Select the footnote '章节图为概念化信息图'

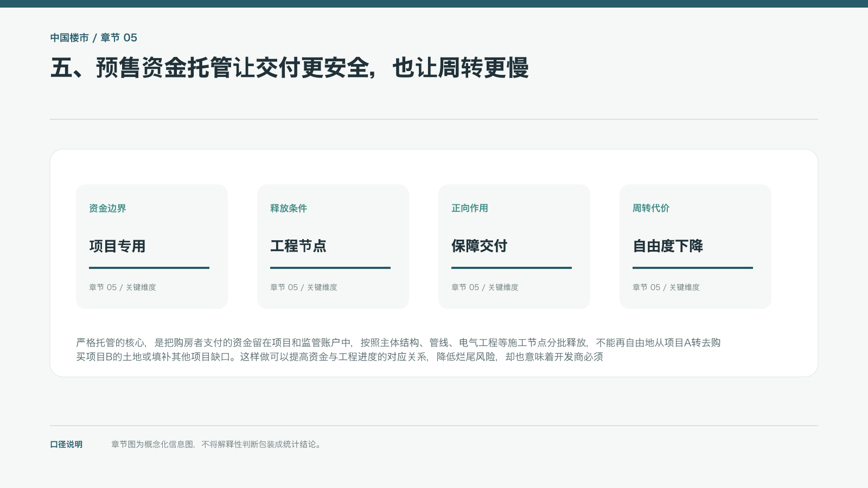tap(153, 445)
